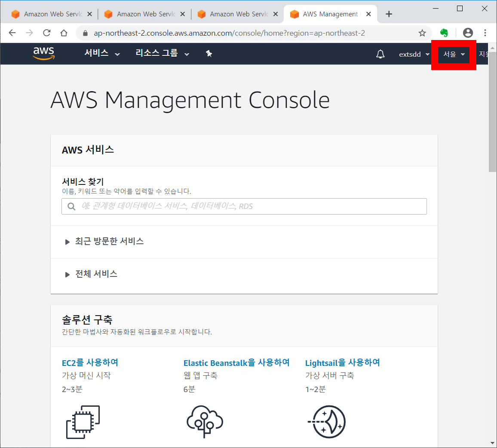Click the magnifier icon in service search
Viewport: 497px width, 448px height.
[x=71, y=207]
